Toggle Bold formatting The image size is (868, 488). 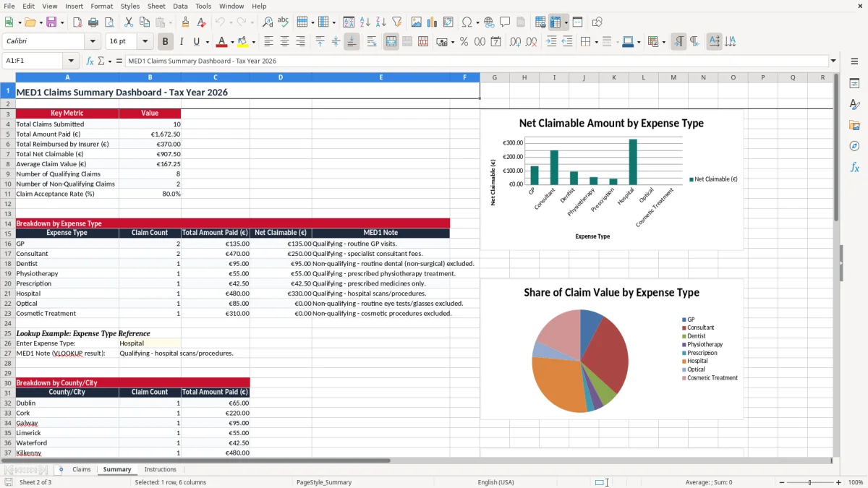click(x=165, y=42)
